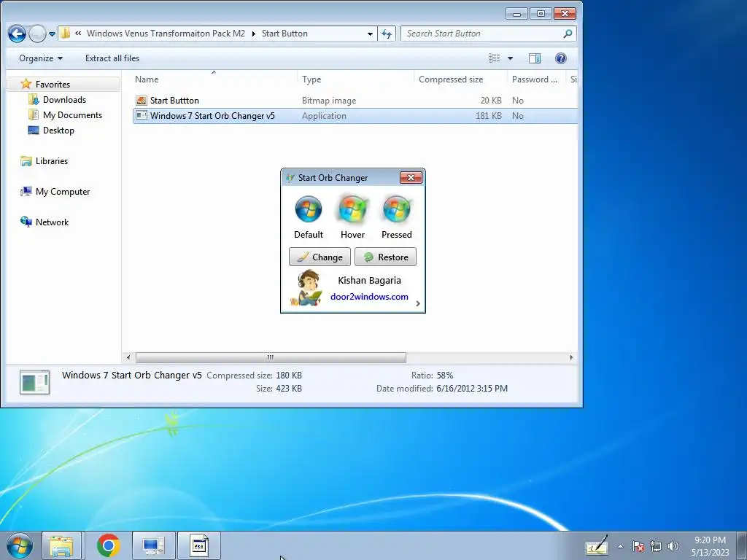Expand address bar double-chevron breadcrumb

pos(78,34)
